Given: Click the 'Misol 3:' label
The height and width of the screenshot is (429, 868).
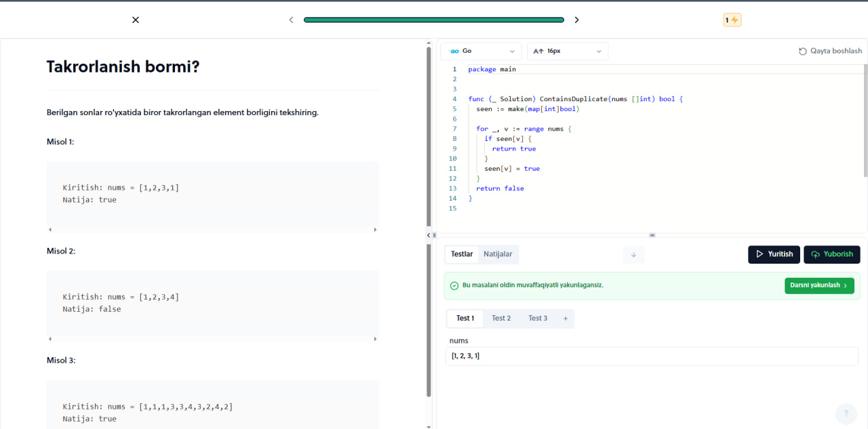Looking at the screenshot, I should [61, 361].
